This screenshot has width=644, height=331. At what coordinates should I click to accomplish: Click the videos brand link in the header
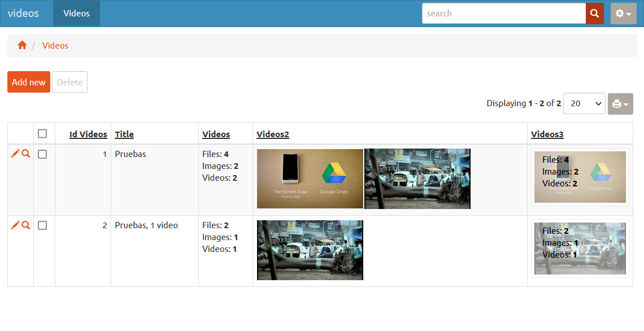(x=24, y=13)
